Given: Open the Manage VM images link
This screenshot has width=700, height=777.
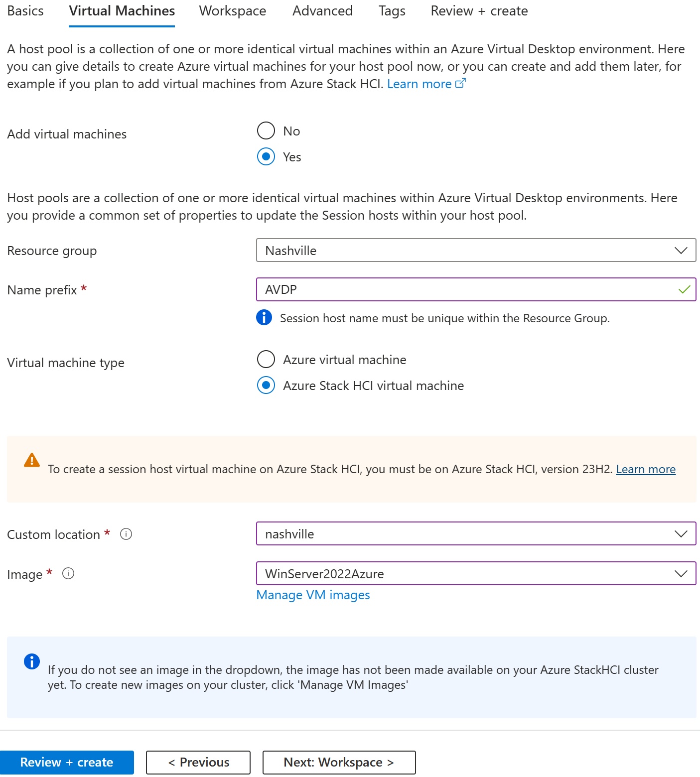Looking at the screenshot, I should [313, 595].
